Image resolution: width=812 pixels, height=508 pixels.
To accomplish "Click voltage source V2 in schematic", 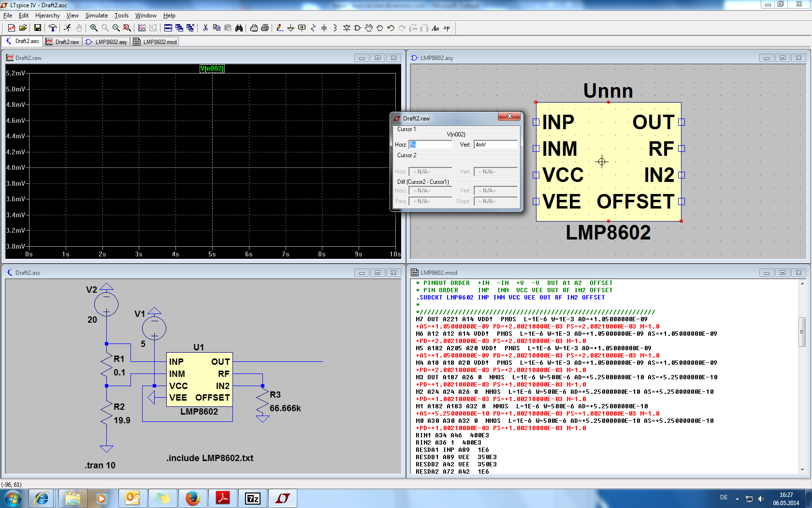I will (x=106, y=305).
